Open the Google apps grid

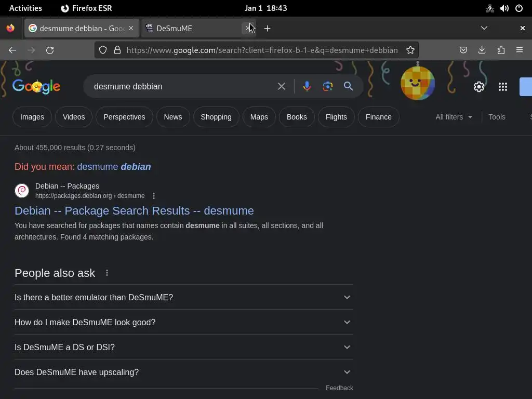tap(503, 87)
